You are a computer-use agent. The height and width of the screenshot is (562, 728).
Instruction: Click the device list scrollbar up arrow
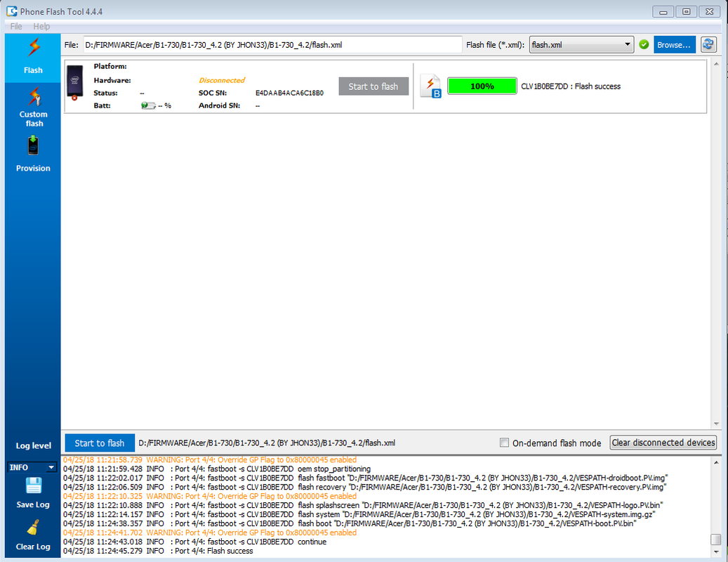tap(716, 64)
